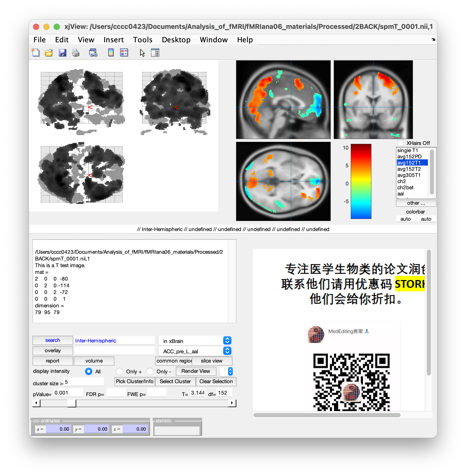Toggle the XHairs Off checkbox
The height and width of the screenshot is (476, 466).
(401, 143)
